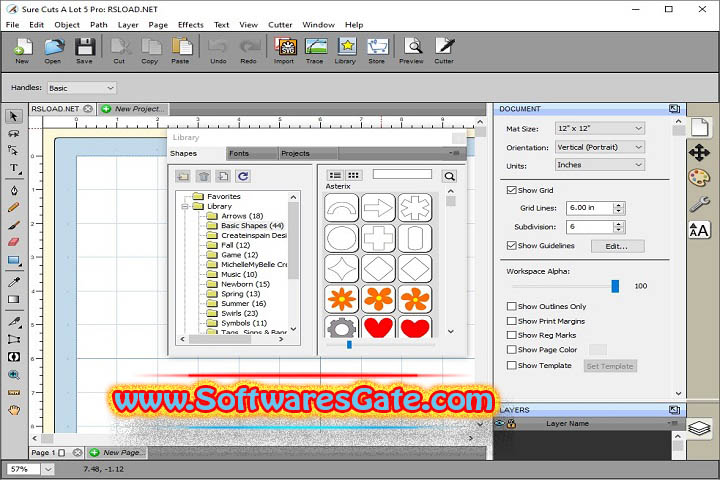Viewport: 720px width, 480px height.
Task: Open the Orientation dropdown
Action: pos(600,147)
